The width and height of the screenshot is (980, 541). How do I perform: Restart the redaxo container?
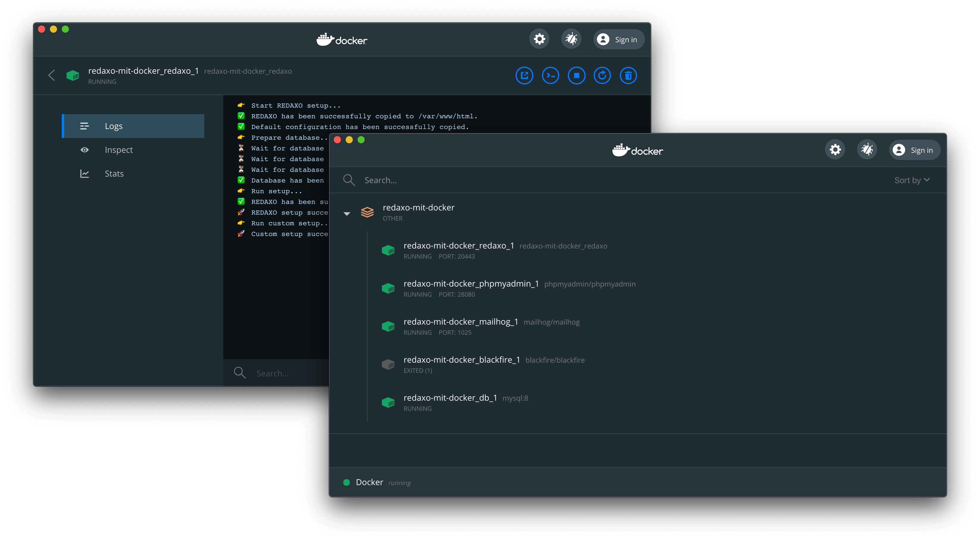(602, 76)
